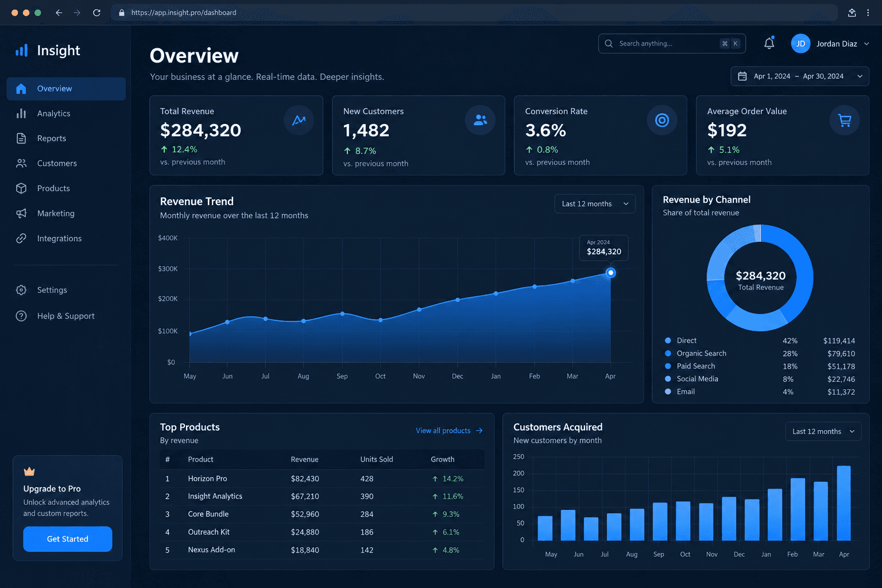Screen dimensions: 882x588
Task: Click the Apr bar in Customers Acquired
Action: coord(844,503)
